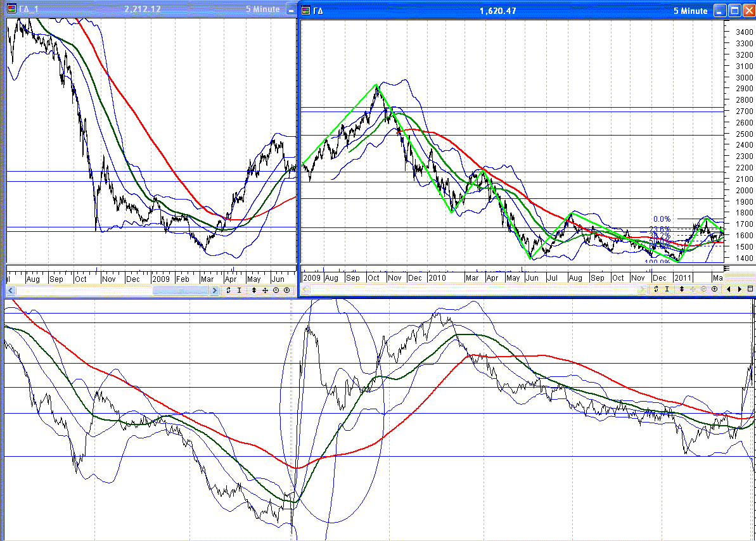Open the ΓΔ window system menu icon

306,10
